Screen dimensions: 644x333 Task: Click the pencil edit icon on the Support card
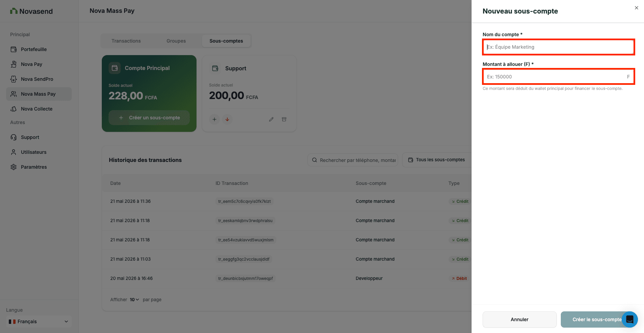(271, 119)
